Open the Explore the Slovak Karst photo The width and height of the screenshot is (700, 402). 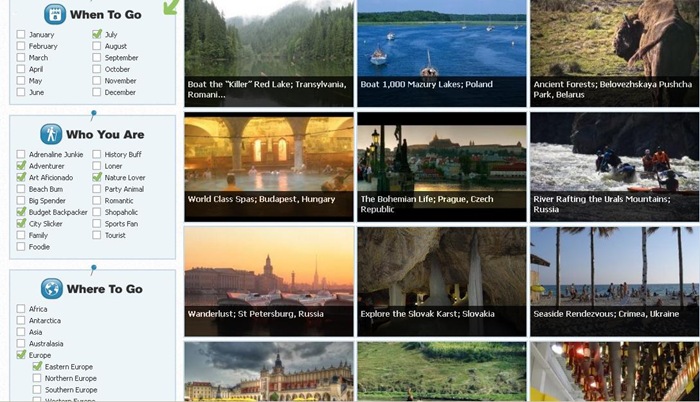tap(442, 281)
